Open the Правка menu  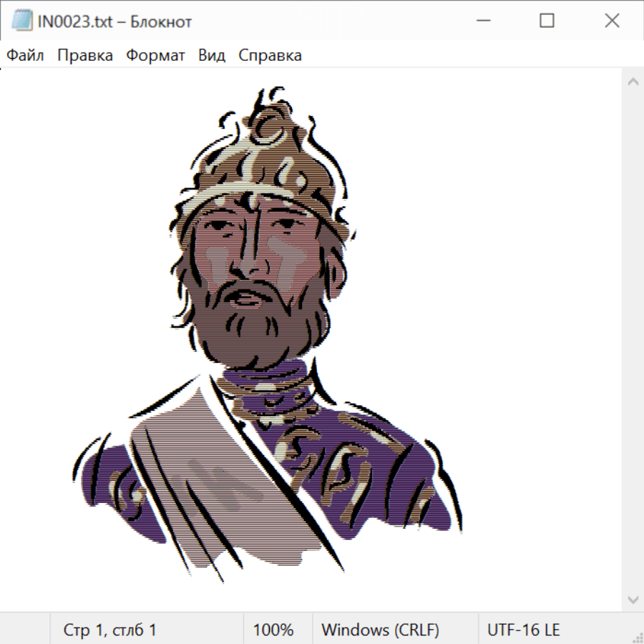[x=84, y=55]
